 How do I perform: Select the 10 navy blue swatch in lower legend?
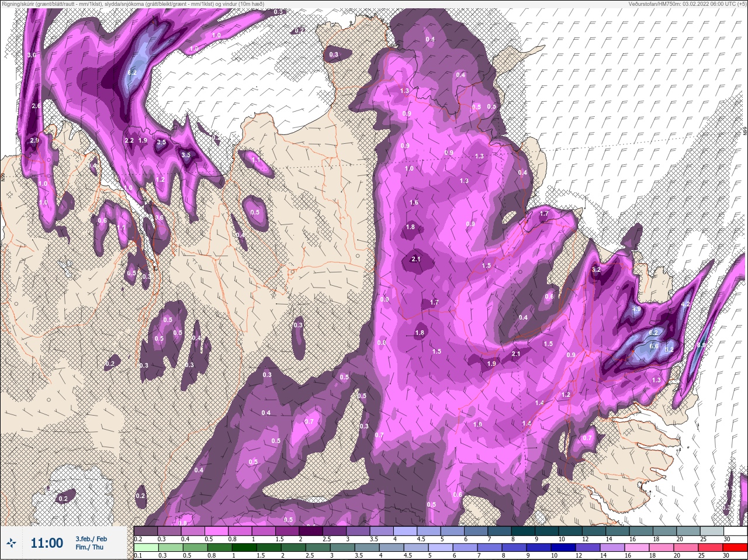pos(562,548)
